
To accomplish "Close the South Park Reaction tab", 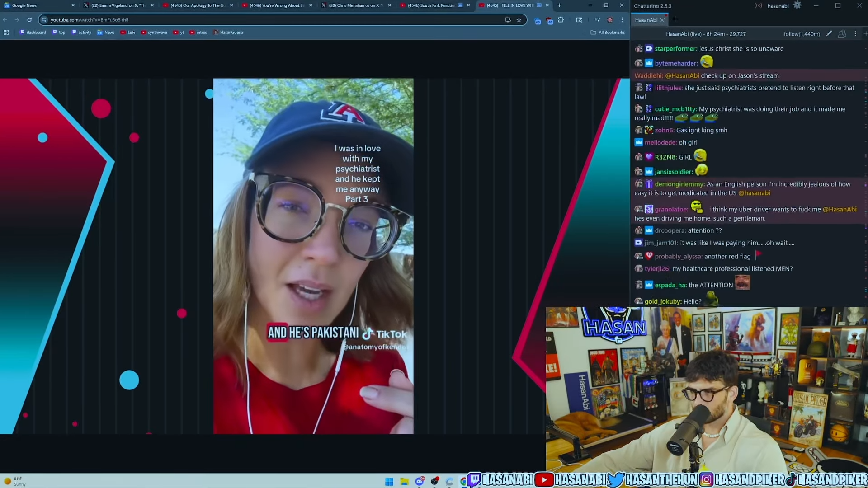I will point(468,5).
